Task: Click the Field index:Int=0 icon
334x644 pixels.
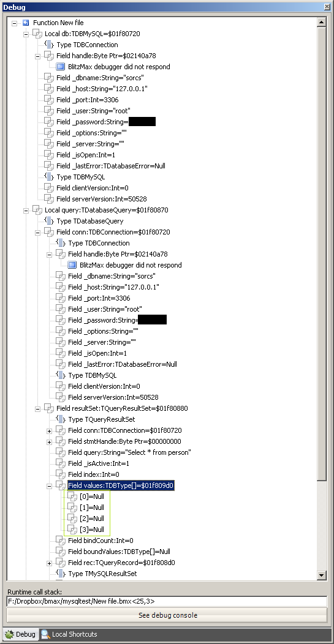Action: coord(61,475)
